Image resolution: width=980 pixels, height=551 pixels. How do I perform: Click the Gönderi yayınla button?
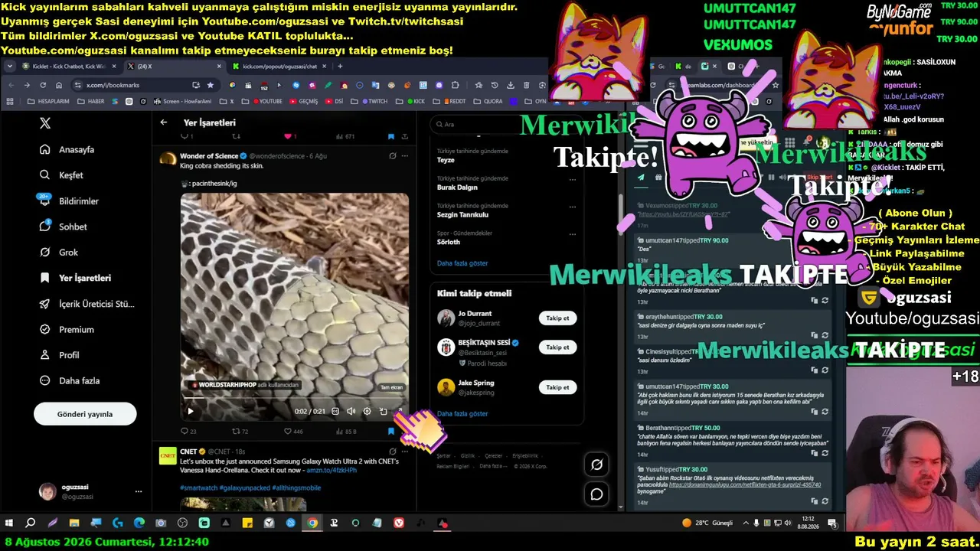pos(85,414)
